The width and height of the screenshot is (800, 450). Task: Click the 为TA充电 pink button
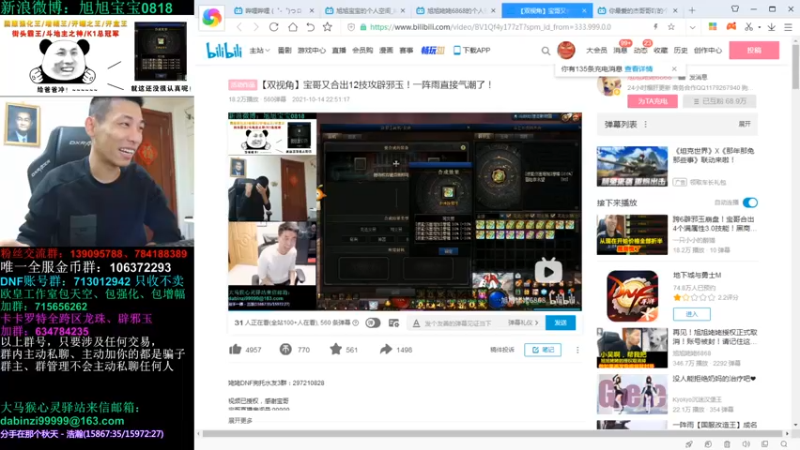(653, 101)
